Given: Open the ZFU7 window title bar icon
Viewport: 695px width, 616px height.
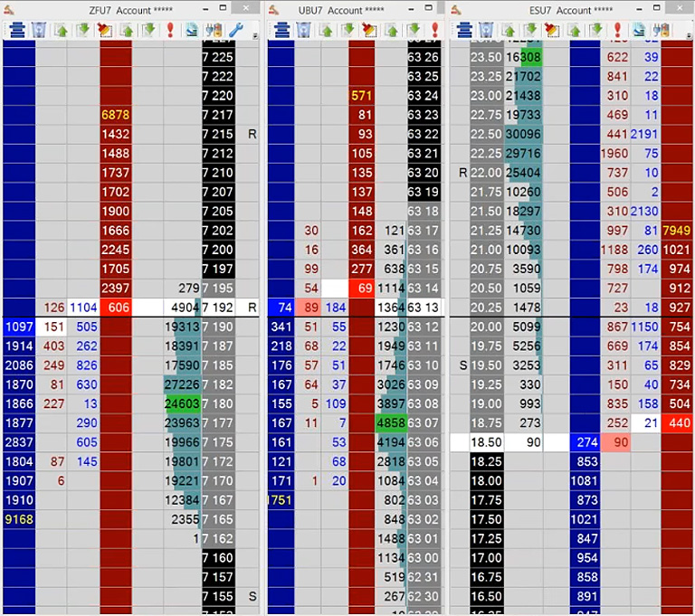Looking at the screenshot, I should tap(10, 10).
